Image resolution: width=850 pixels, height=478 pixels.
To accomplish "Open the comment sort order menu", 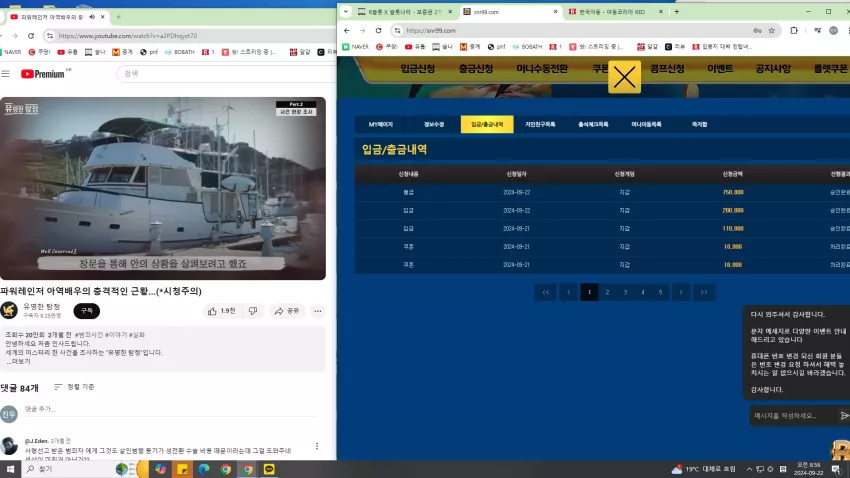I will [74, 387].
